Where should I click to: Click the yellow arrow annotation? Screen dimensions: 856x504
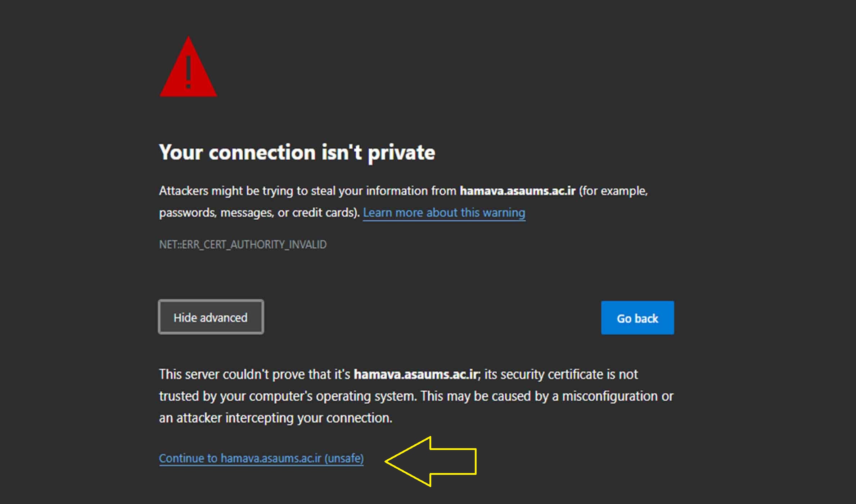tap(432, 461)
